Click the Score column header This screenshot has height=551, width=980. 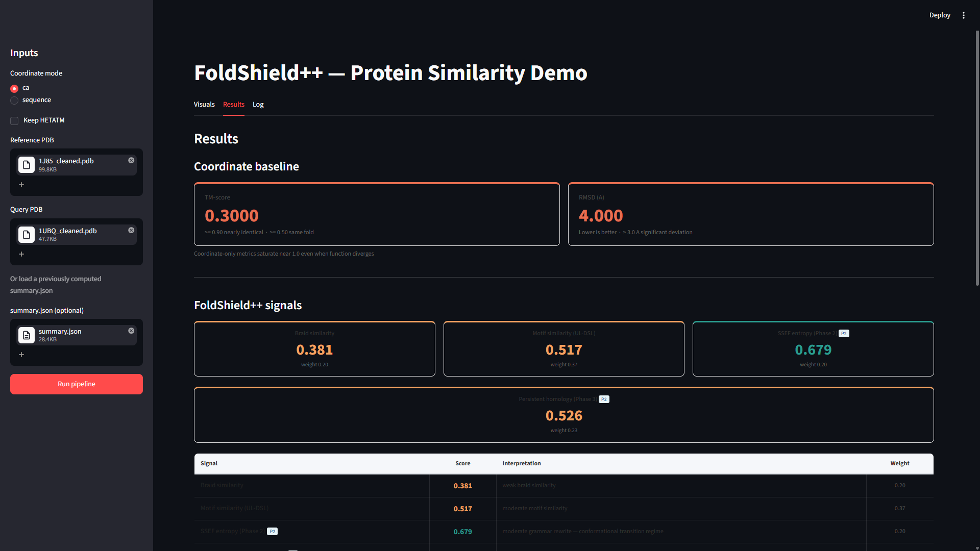[x=462, y=463]
